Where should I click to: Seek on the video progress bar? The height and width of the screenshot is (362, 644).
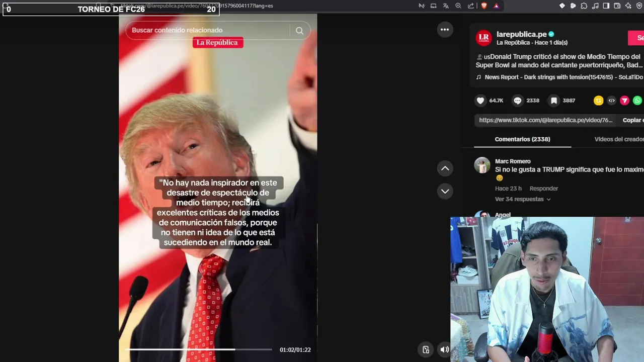point(199,349)
